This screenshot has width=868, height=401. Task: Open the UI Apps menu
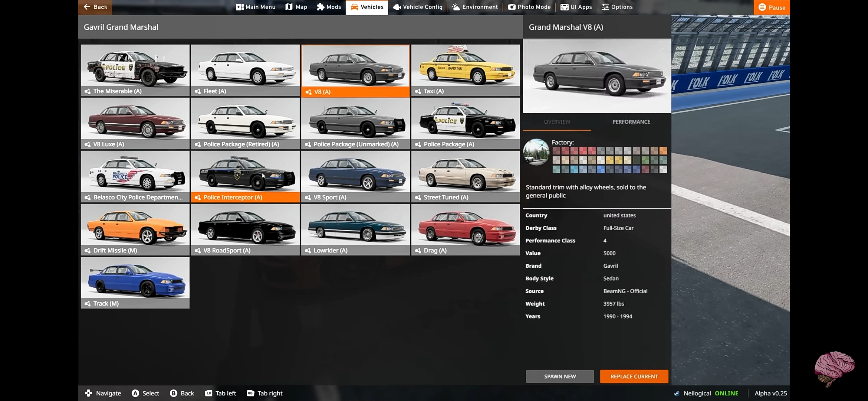(576, 7)
